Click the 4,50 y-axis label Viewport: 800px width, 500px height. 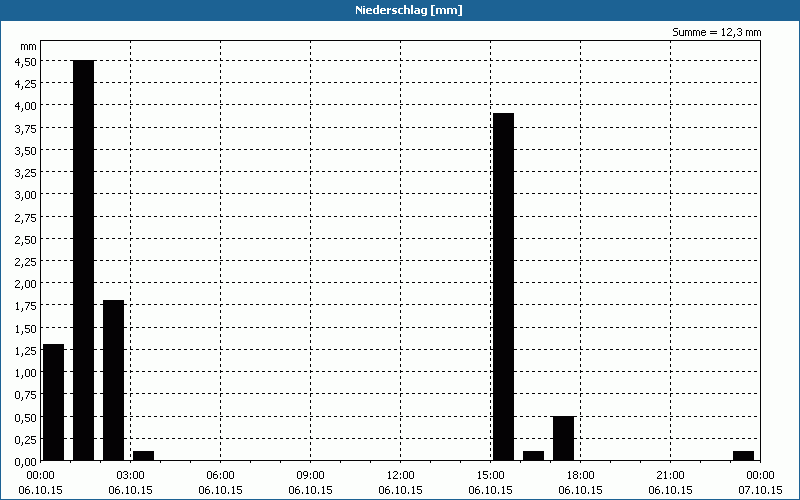(x=26, y=61)
